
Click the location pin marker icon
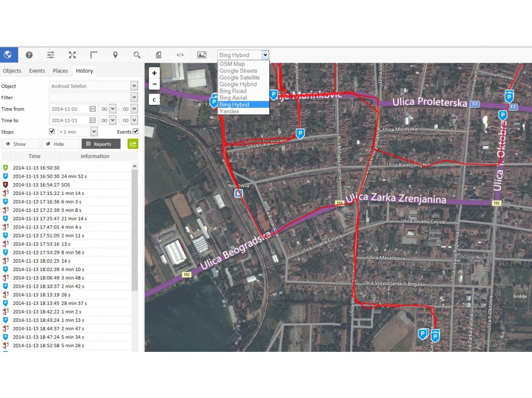[116, 54]
